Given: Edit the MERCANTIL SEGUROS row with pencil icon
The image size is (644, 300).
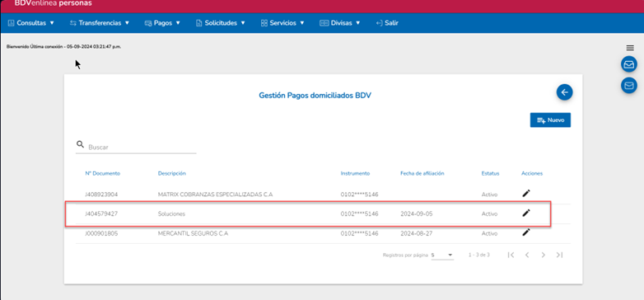Looking at the screenshot, I should click(x=526, y=232).
